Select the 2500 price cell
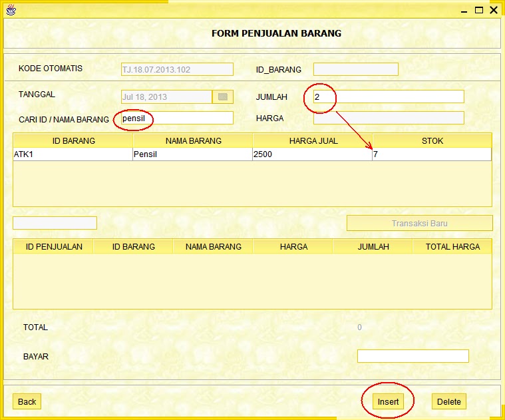This screenshot has width=505, height=420. 313,154
